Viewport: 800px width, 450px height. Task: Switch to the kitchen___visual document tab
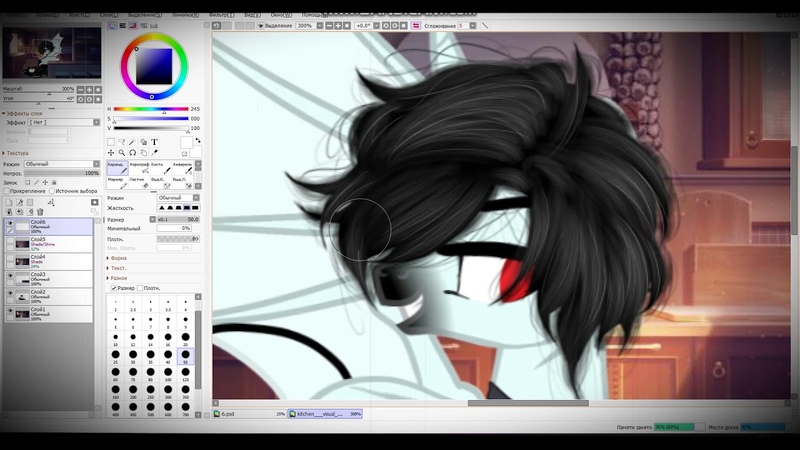(x=325, y=414)
